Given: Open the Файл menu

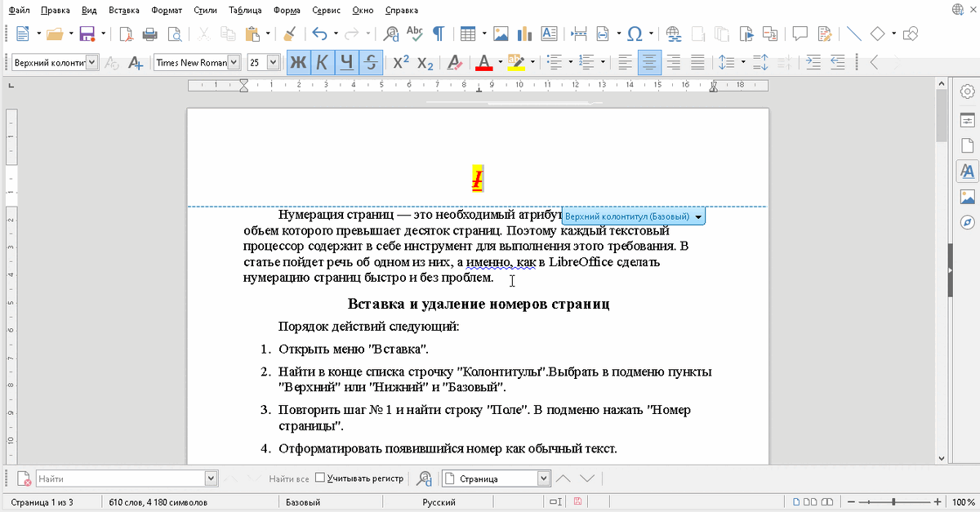Looking at the screenshot, I should pos(20,11).
